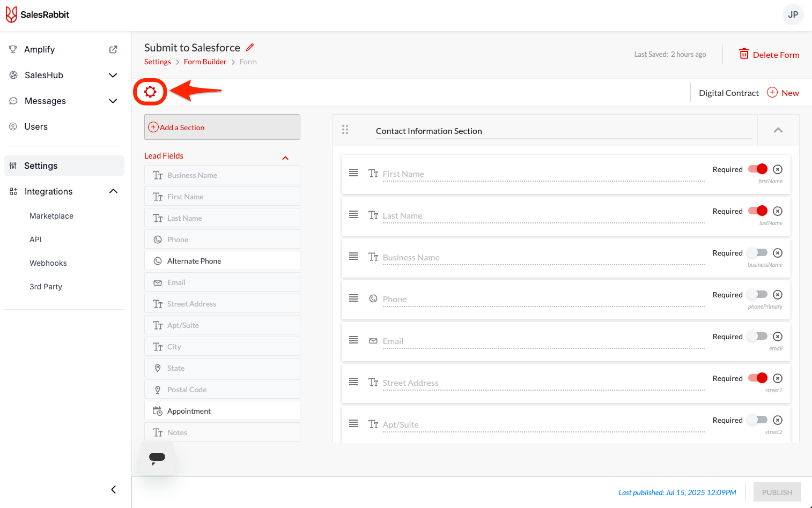Click the Form Builder breadcrumb link
Screen dimensions: 812x508
[205, 62]
